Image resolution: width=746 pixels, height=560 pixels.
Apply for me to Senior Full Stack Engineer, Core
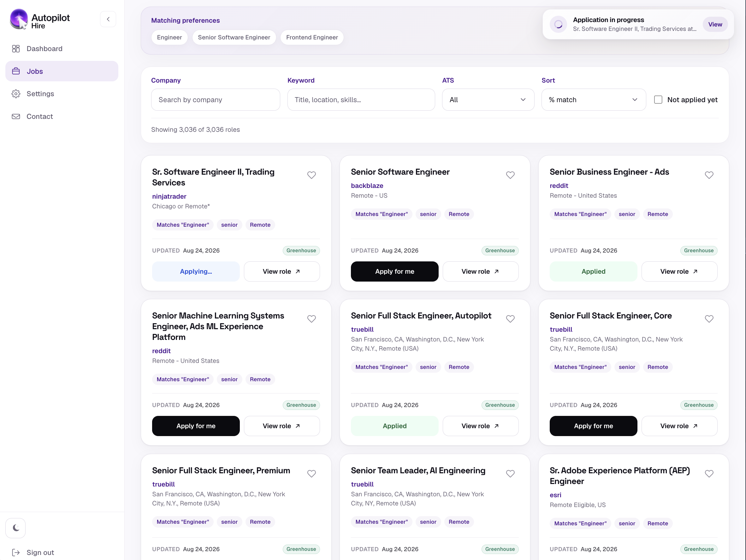(593, 426)
